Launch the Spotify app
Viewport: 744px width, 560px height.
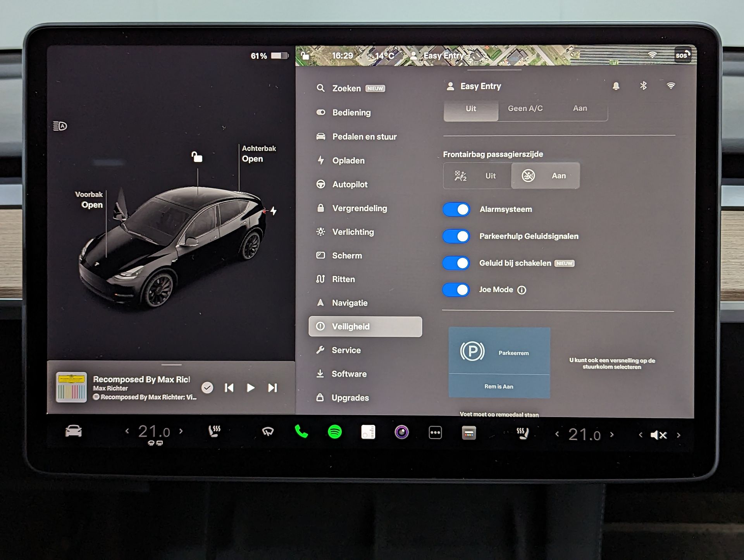[x=335, y=432]
